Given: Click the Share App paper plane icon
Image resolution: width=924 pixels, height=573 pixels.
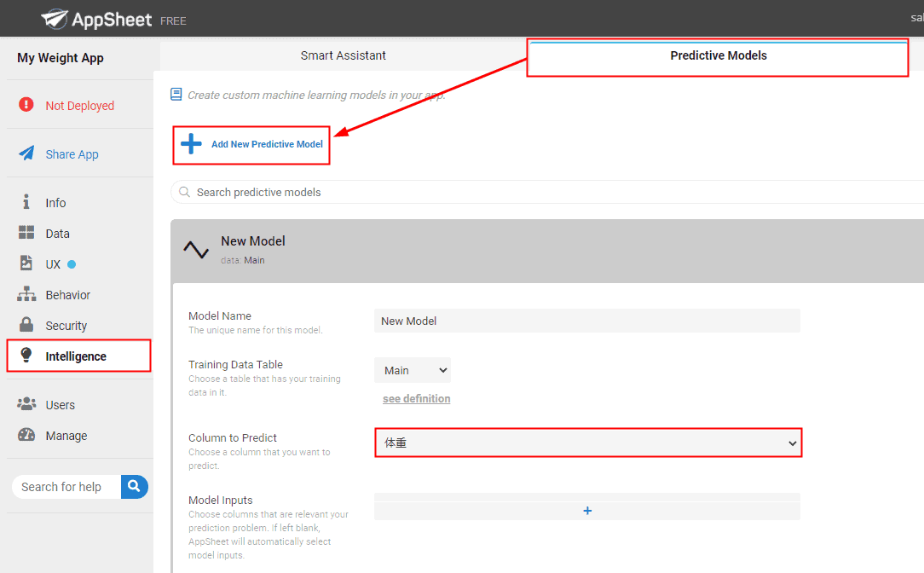Looking at the screenshot, I should pyautogui.click(x=26, y=153).
